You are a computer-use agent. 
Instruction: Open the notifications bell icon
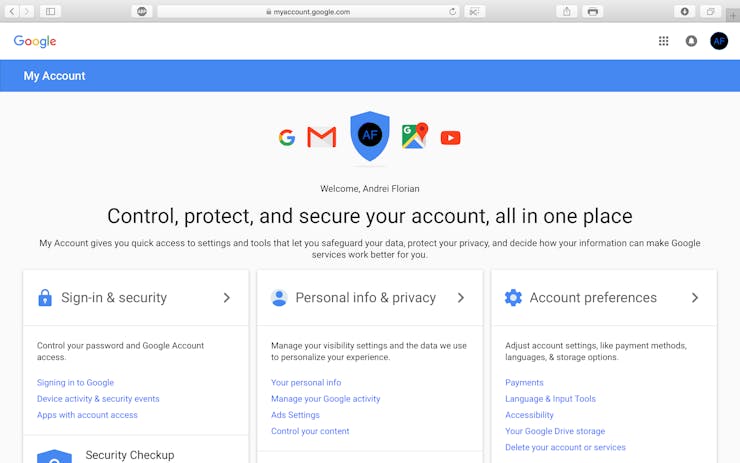coord(691,41)
